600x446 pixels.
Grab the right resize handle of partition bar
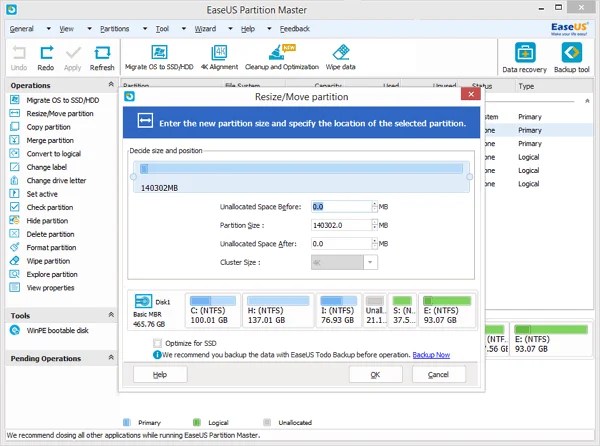(x=470, y=177)
